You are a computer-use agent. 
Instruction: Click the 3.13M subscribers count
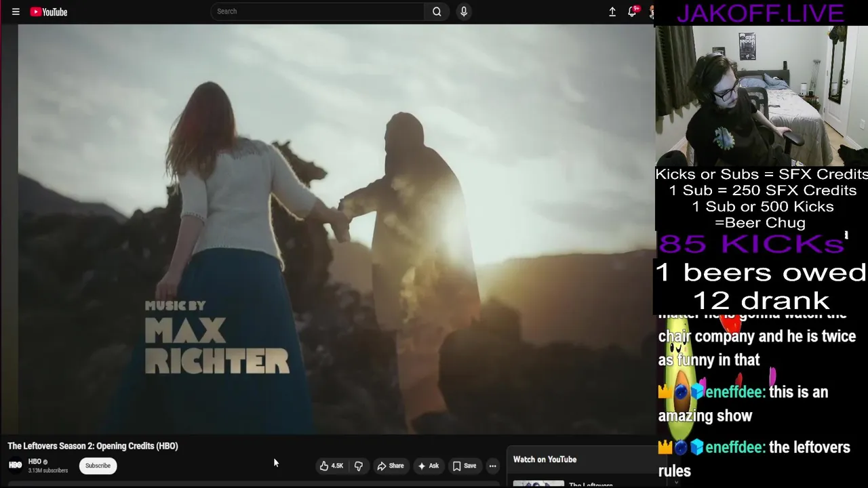47,470
